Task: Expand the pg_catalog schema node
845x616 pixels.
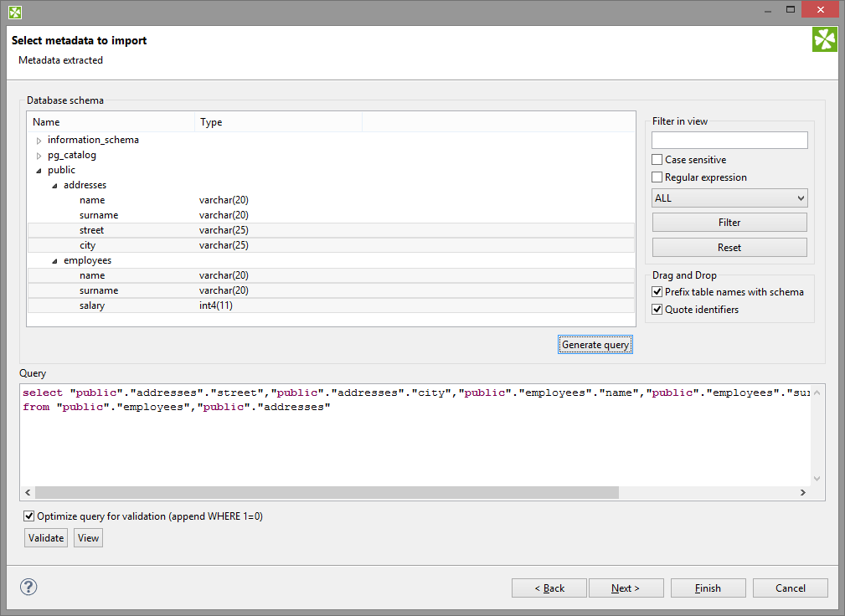Action: (x=39, y=156)
